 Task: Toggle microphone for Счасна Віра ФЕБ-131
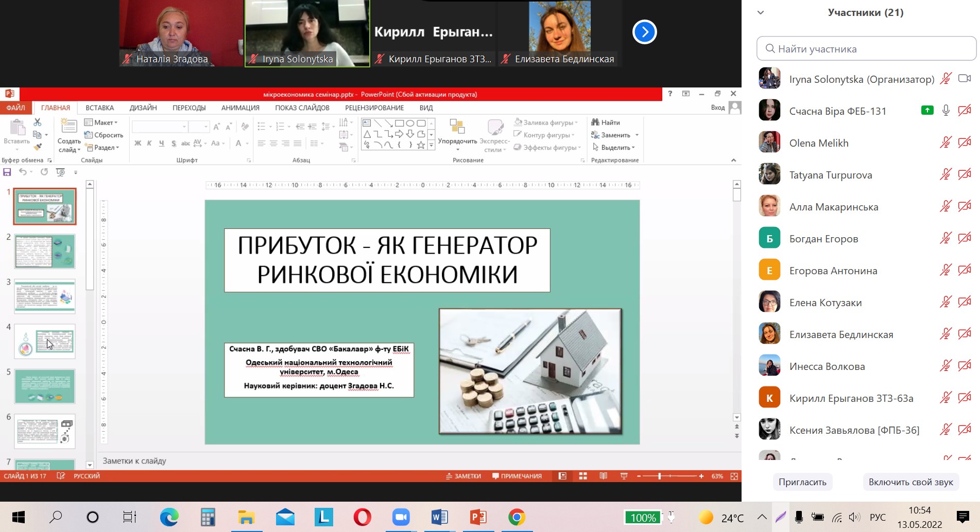point(945,111)
